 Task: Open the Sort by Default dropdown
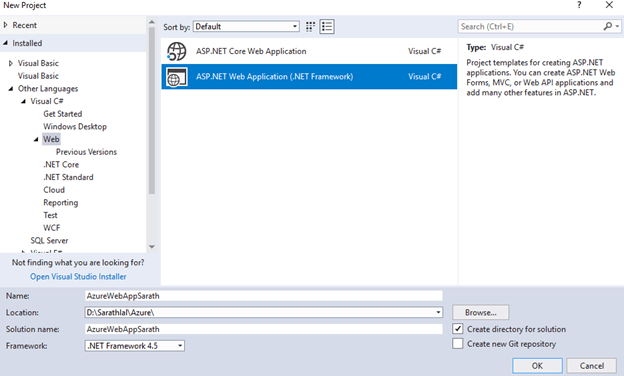246,27
